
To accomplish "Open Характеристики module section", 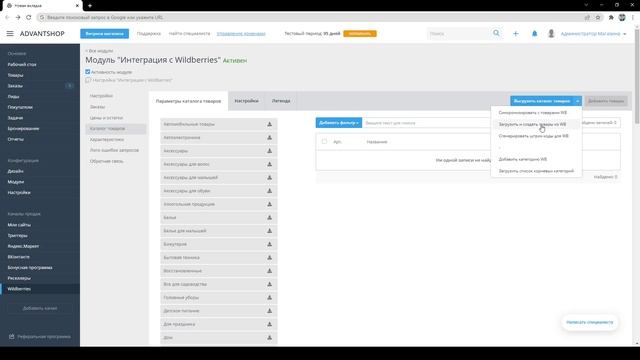I will (x=107, y=139).
